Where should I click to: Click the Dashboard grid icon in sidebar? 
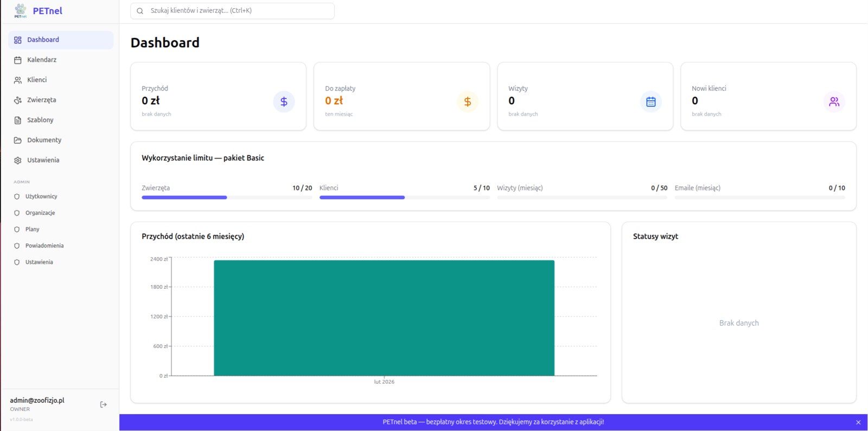point(18,40)
